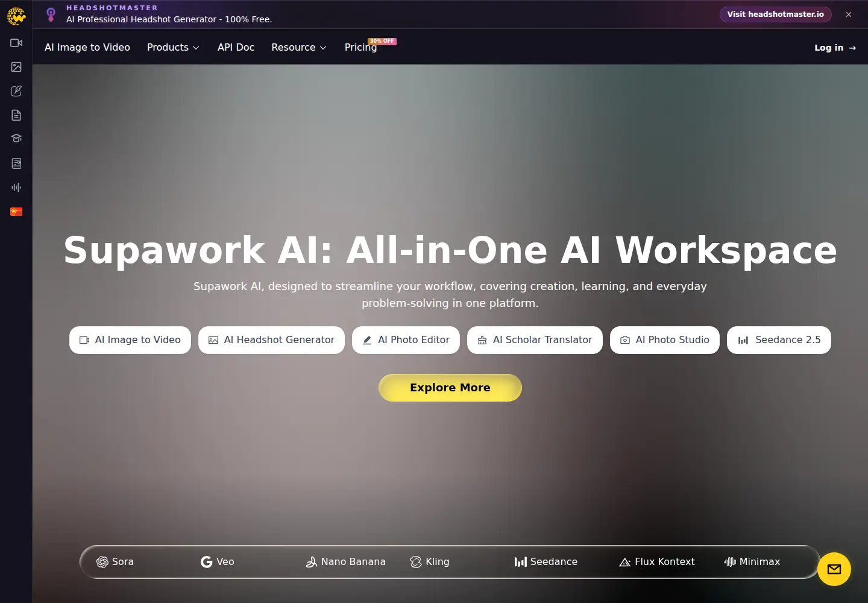This screenshot has height=603, width=868.
Task: Click the 30% OFF badge
Action: 382,41
